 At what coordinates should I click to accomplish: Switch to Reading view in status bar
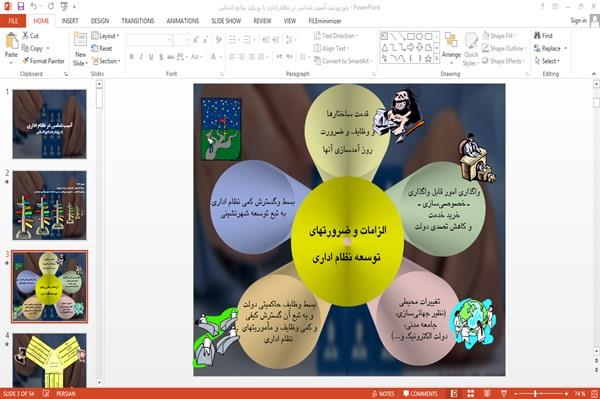pos(487,394)
